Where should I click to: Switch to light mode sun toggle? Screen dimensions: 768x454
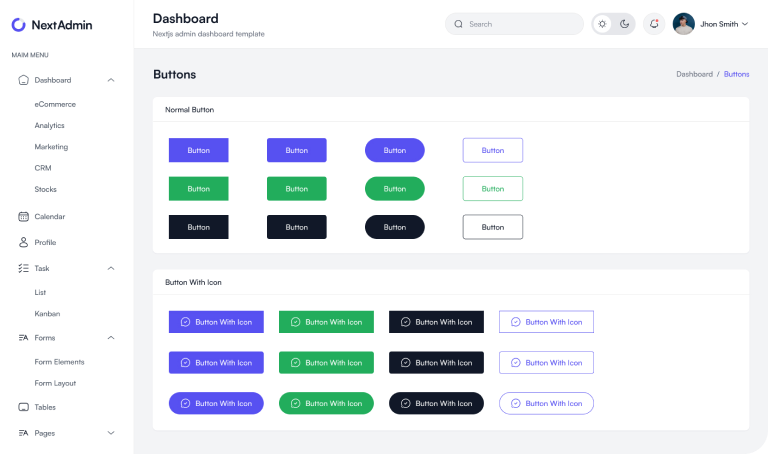tap(602, 24)
